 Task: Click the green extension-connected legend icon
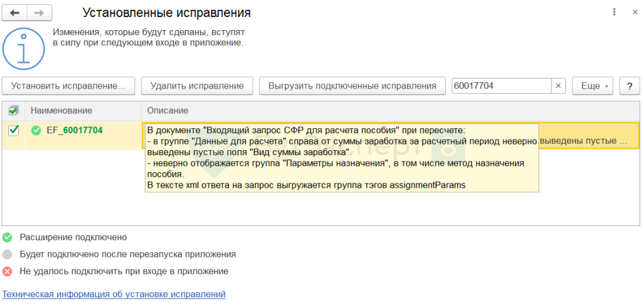pyautogui.click(x=7, y=238)
